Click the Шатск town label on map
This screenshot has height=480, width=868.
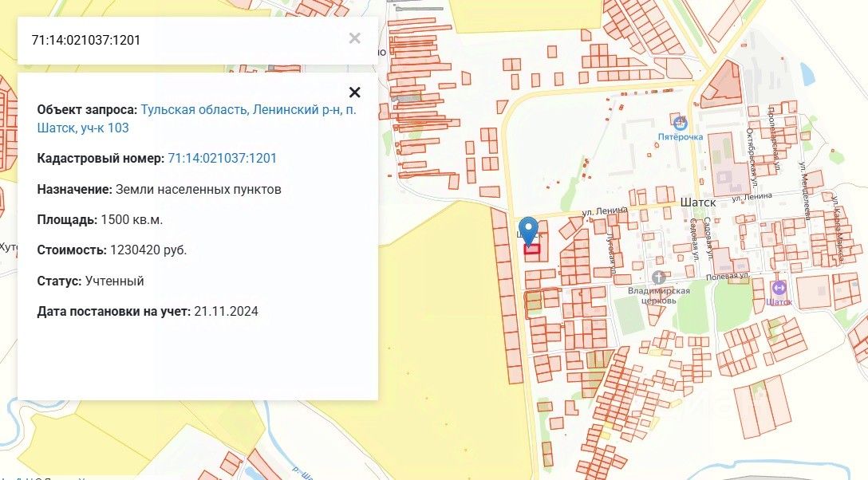pos(697,203)
